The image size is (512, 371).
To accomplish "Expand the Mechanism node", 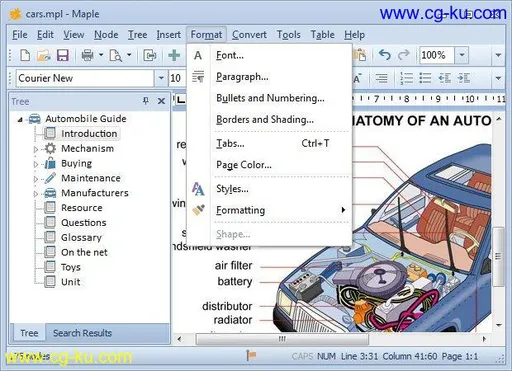I will pyautogui.click(x=36, y=149).
